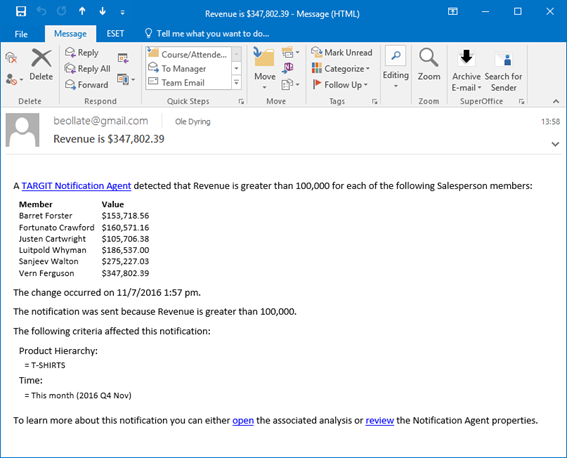The height and width of the screenshot is (458, 567).
Task: Open the Follow Up flag dropdown
Action: click(x=340, y=85)
